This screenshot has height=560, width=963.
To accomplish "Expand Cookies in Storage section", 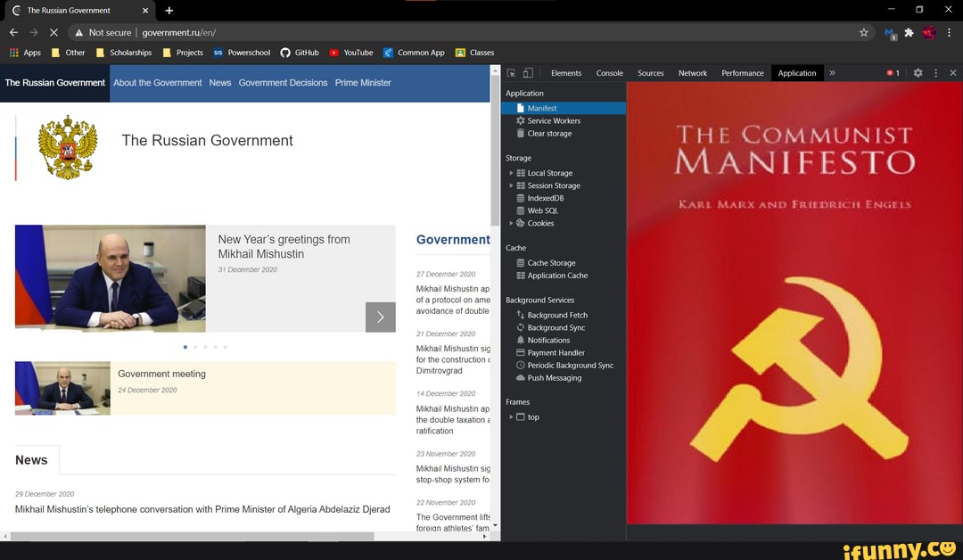I will pyautogui.click(x=511, y=224).
